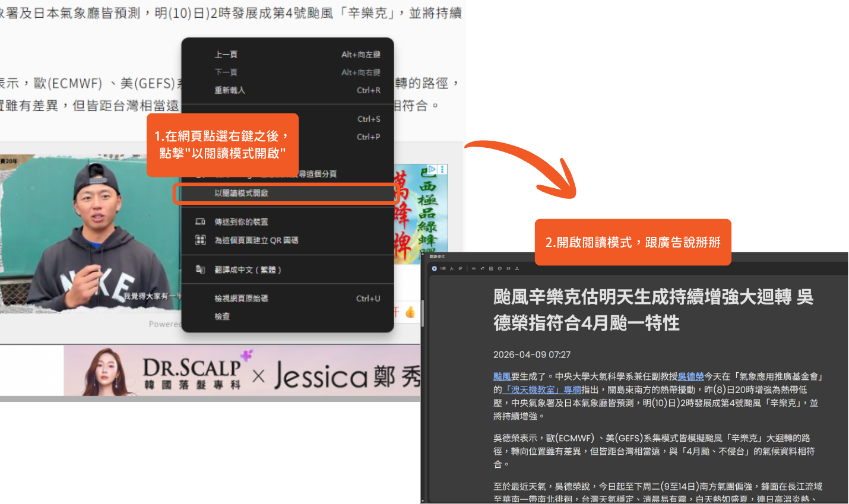Image resolution: width=849 pixels, height=504 pixels.
Task: Click the ad options menu icon
Action: pyautogui.click(x=442, y=169)
